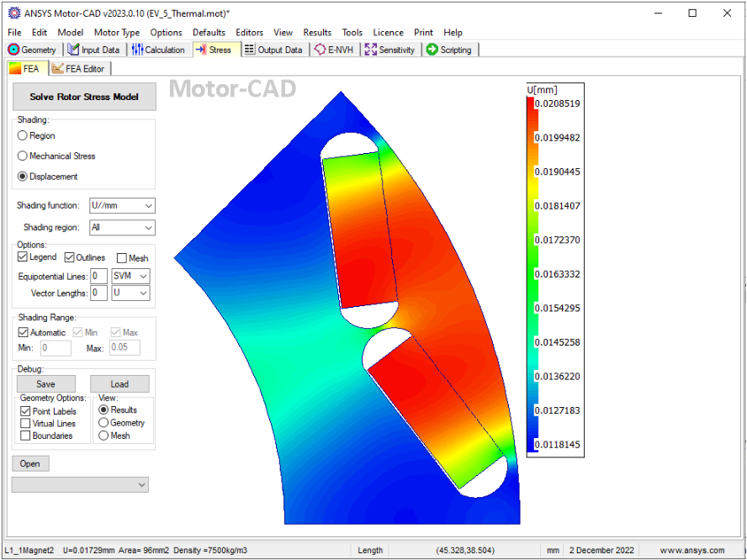This screenshot has height=560, width=747.
Task: Open the Motor Type menu
Action: point(117,33)
